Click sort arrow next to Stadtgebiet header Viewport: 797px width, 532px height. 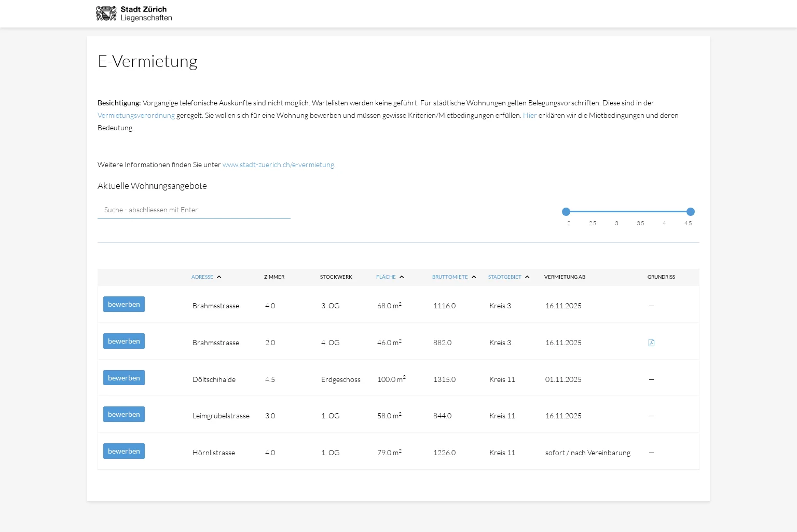click(527, 277)
